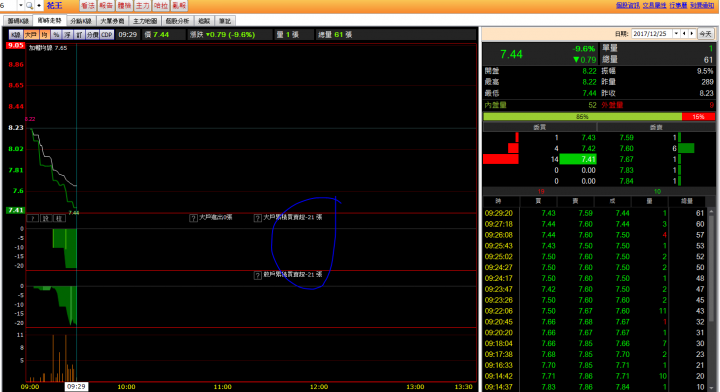The image size is (720, 392).
Task: Click the ? help icon left of 設
Action: (x=33, y=218)
